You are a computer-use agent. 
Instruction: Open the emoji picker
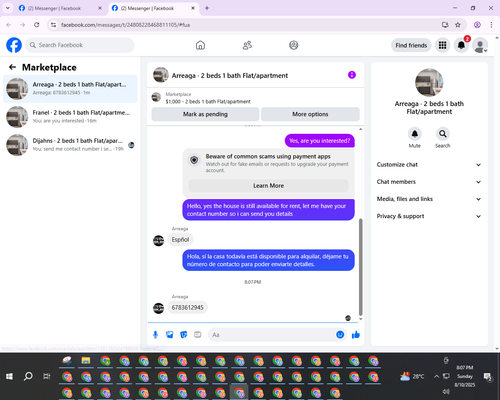pyautogui.click(x=340, y=335)
